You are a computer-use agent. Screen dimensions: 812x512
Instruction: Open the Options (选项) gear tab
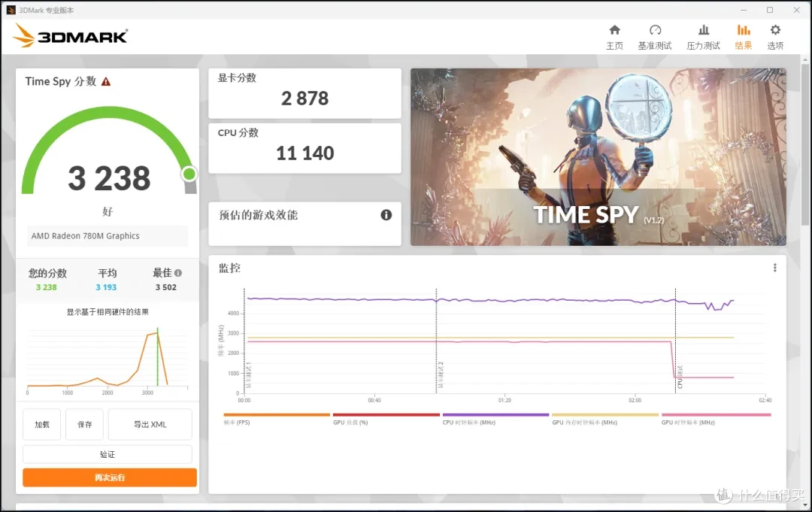(774, 38)
